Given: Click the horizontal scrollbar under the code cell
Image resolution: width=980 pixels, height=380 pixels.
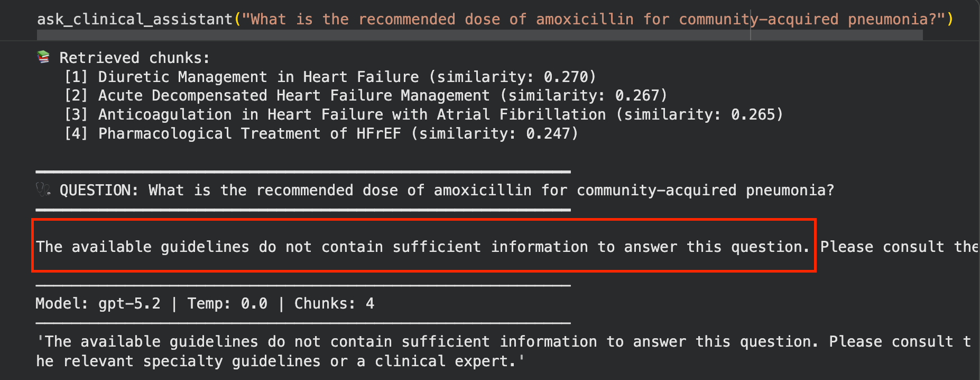Looking at the screenshot, I should click(479, 35).
